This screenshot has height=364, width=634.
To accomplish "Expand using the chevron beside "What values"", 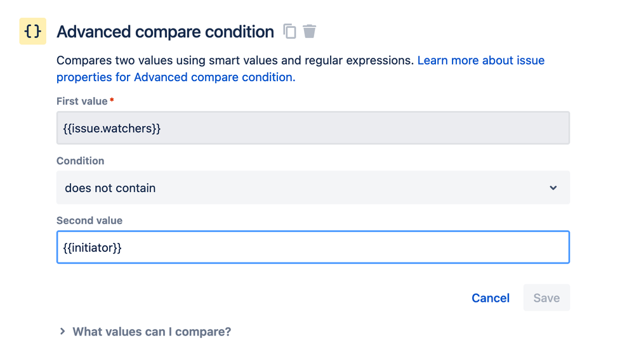I will (x=62, y=332).
